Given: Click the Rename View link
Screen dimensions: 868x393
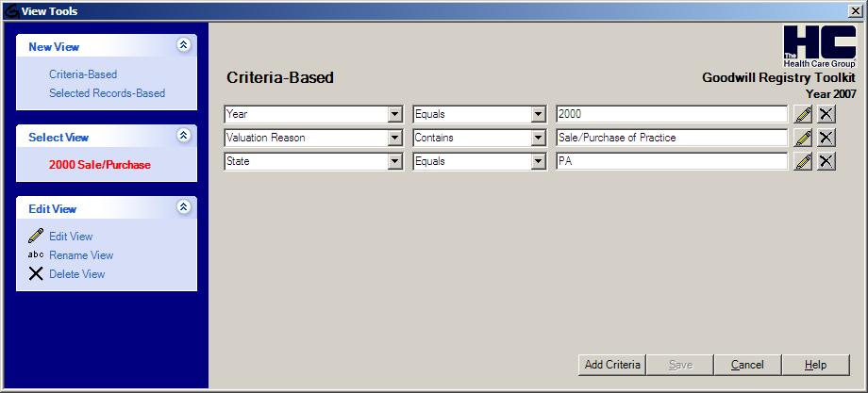Looking at the screenshot, I should click(x=81, y=254).
